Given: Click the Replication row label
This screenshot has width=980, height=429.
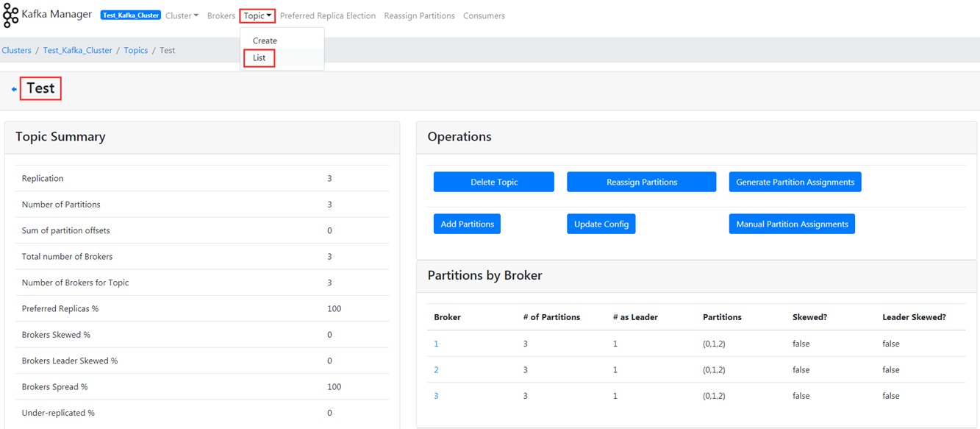Looking at the screenshot, I should point(43,178).
